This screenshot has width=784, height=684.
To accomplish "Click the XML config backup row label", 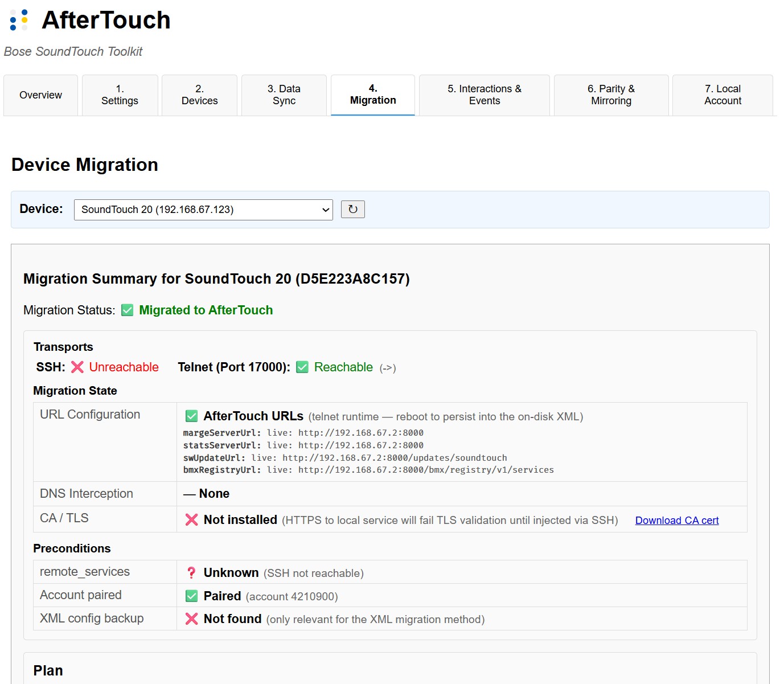I will point(92,619).
